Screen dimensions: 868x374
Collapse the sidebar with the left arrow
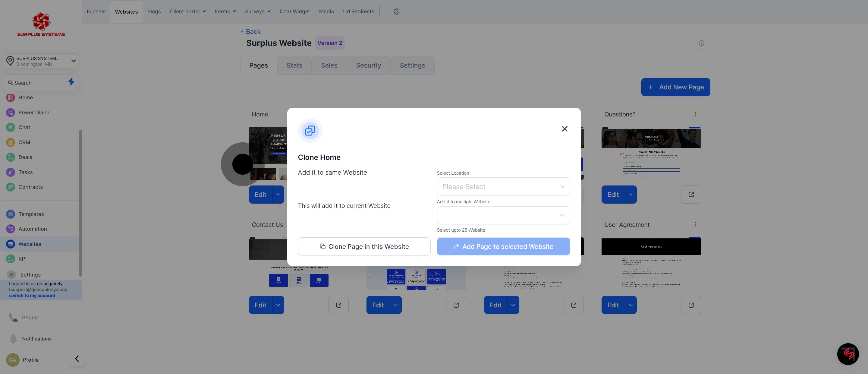pyautogui.click(x=77, y=359)
